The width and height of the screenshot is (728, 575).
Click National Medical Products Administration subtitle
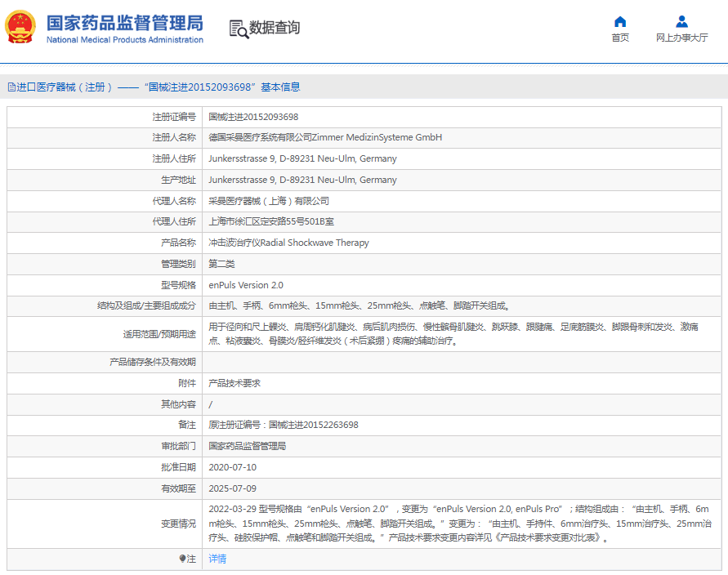pos(125,40)
